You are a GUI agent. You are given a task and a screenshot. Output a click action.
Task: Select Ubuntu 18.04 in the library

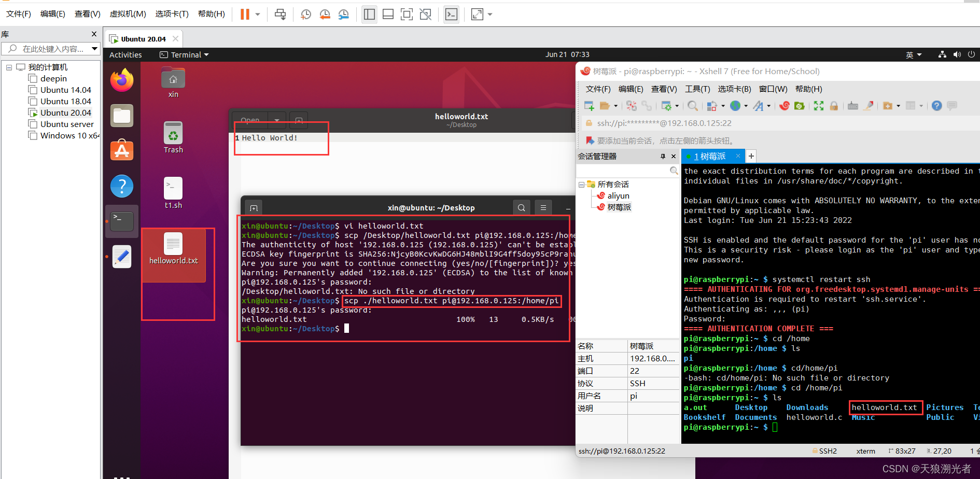click(x=66, y=102)
